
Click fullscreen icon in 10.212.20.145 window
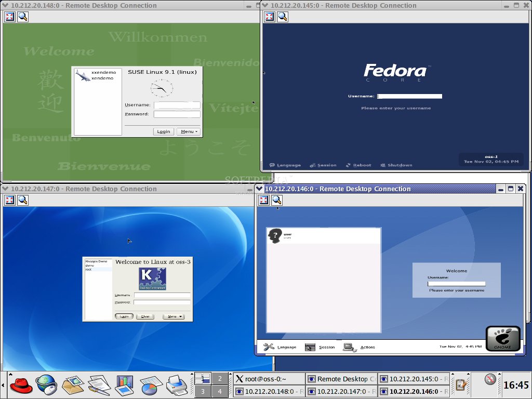tap(270, 17)
